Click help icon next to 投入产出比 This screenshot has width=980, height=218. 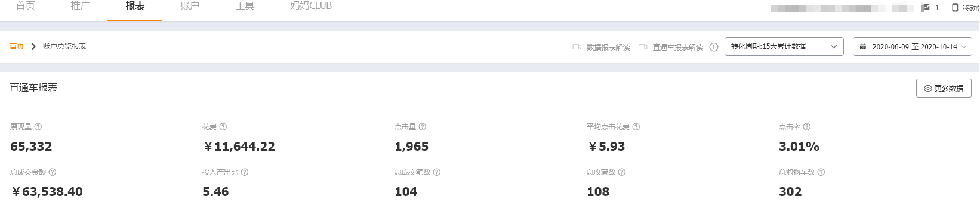(245, 172)
